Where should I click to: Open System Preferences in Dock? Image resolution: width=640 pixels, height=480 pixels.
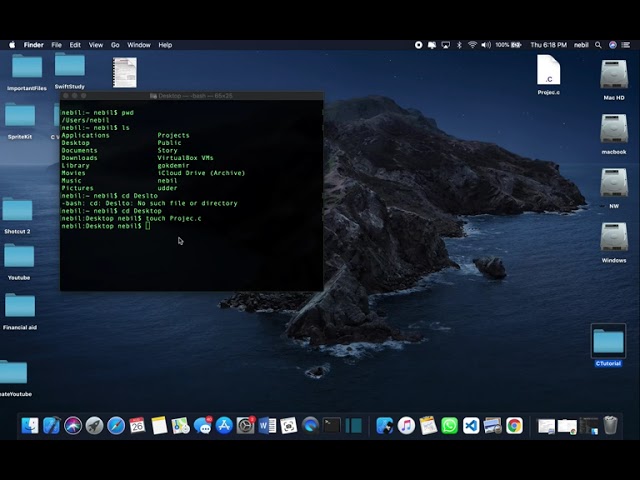click(x=246, y=426)
